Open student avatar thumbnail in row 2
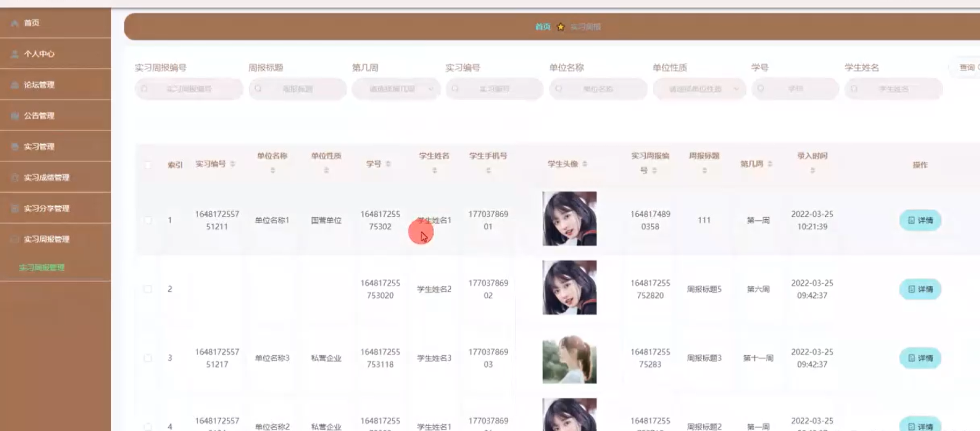The image size is (980, 431). [570, 288]
